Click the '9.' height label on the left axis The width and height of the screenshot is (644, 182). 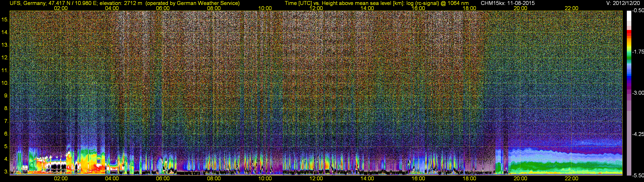click(x=6, y=96)
